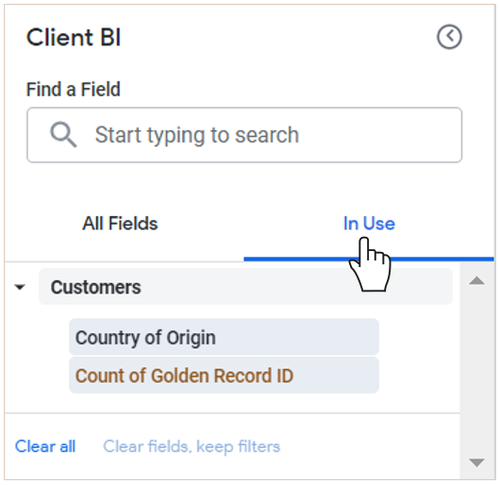Select the Count of Golden Record ID measure
This screenshot has width=500, height=485.
[x=224, y=375]
